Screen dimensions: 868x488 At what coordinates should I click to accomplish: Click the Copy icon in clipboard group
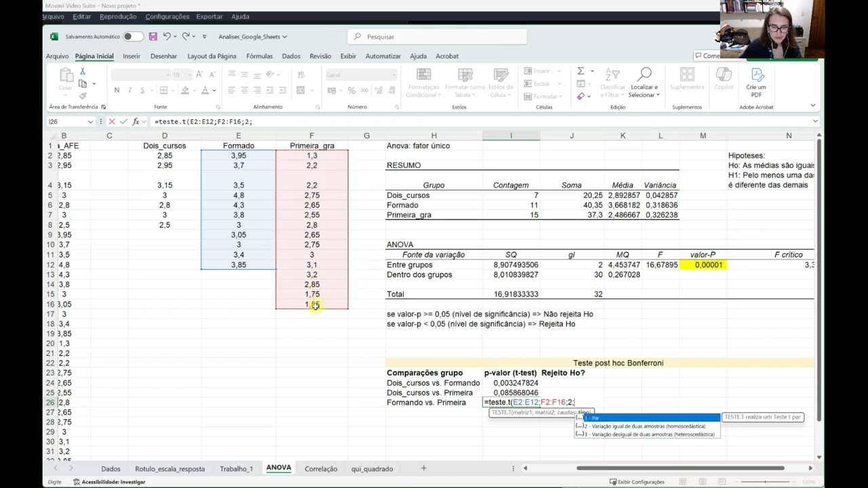point(82,83)
